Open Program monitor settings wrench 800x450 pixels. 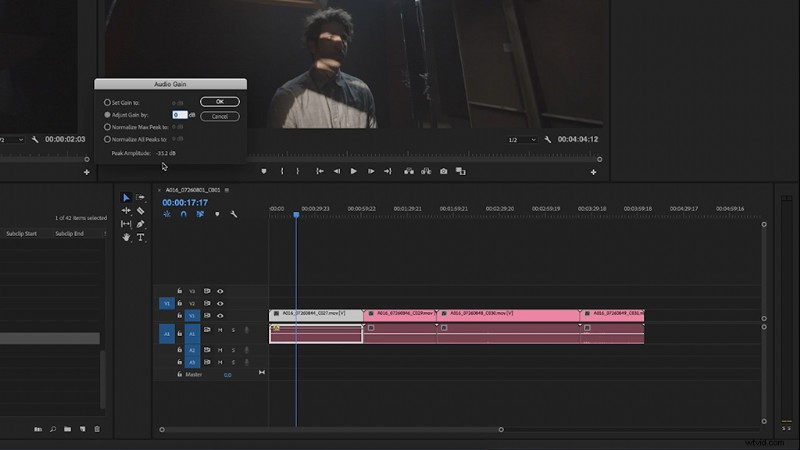547,139
